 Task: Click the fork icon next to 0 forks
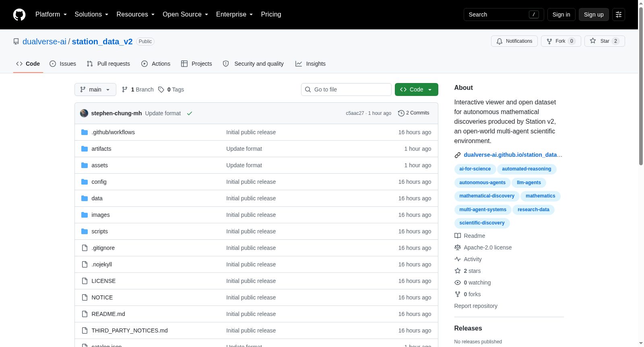point(458,294)
